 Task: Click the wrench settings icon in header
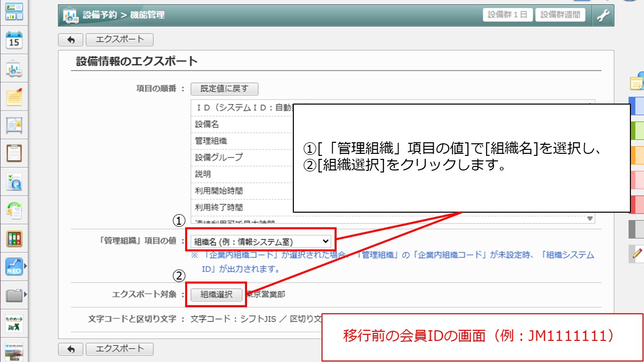tap(602, 15)
